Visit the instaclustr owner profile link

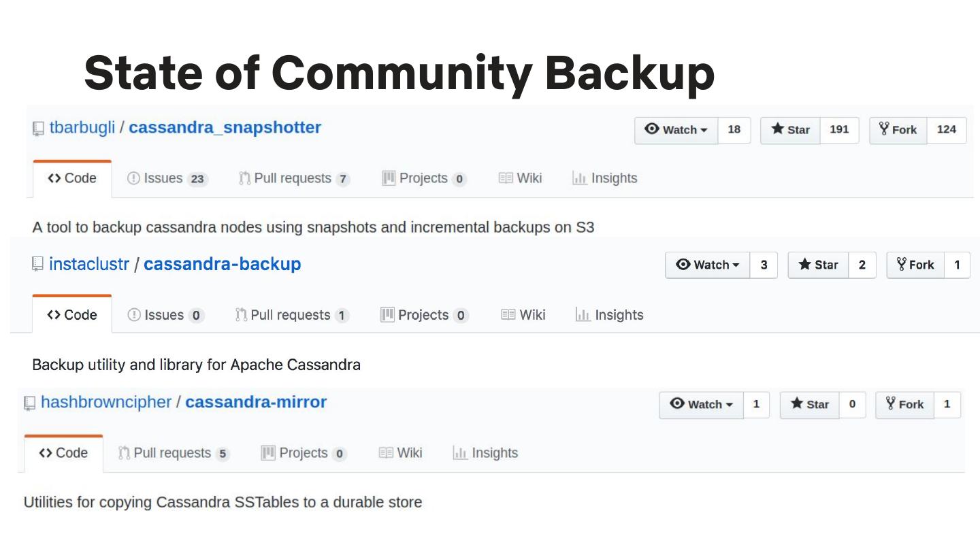[89, 264]
